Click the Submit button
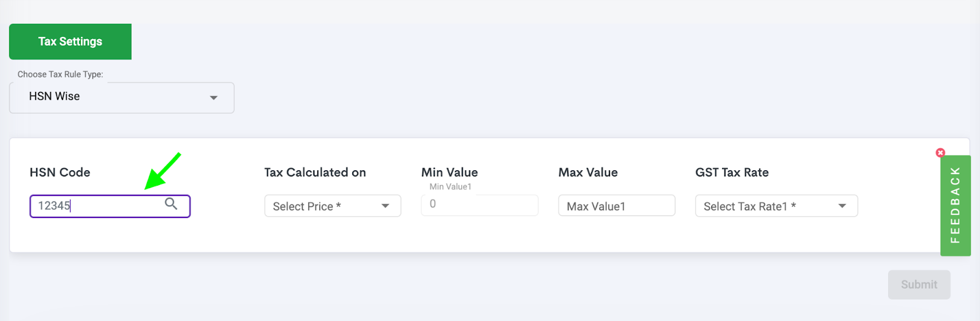980x321 pixels. point(919,285)
